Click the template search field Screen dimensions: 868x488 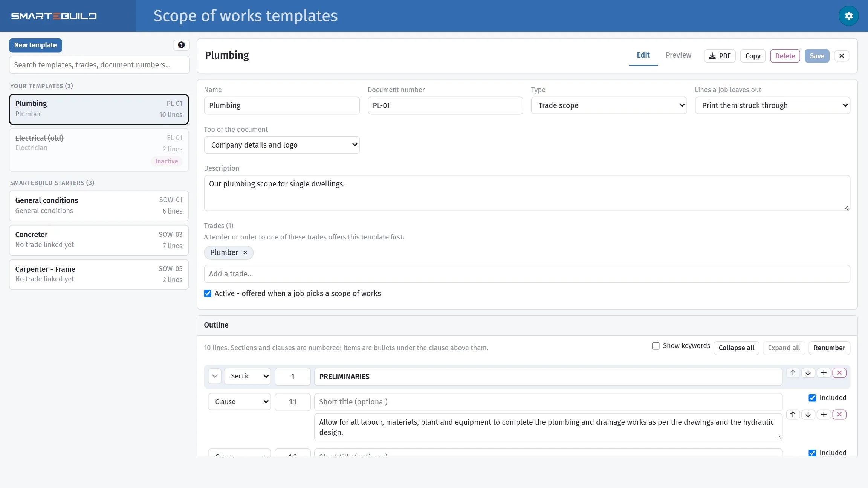(99, 65)
